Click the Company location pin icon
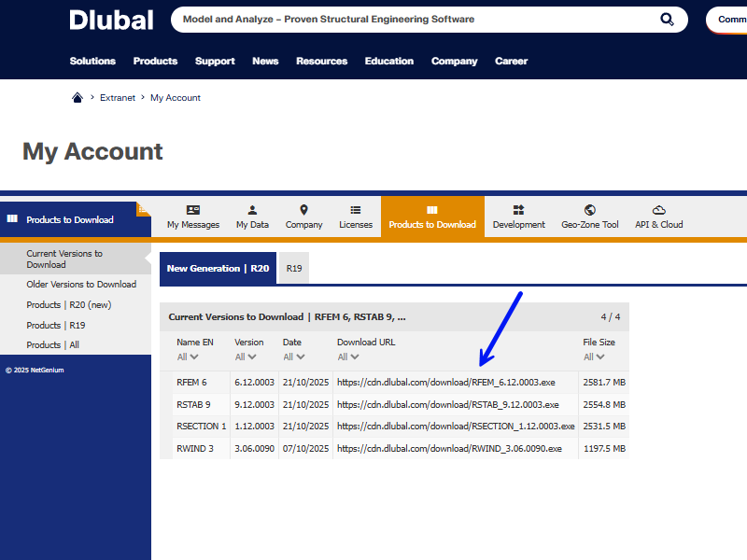This screenshot has width=747, height=560. point(303,211)
